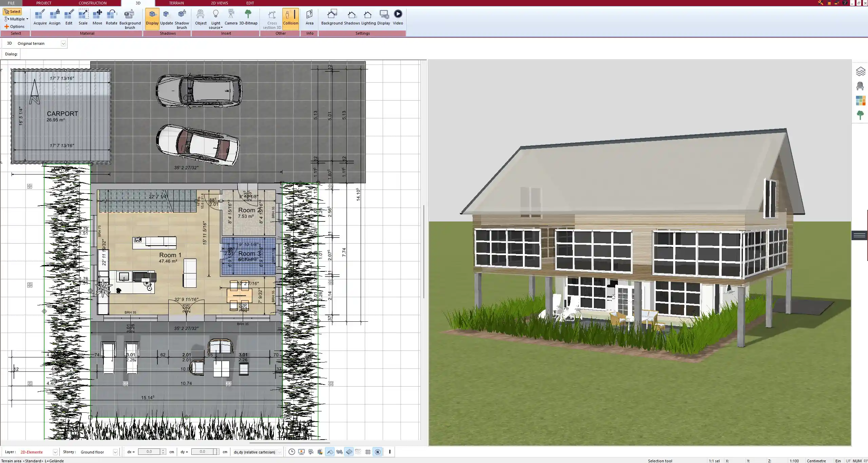
Task: Switch to the 2D VIEWS tab
Action: point(220,3)
